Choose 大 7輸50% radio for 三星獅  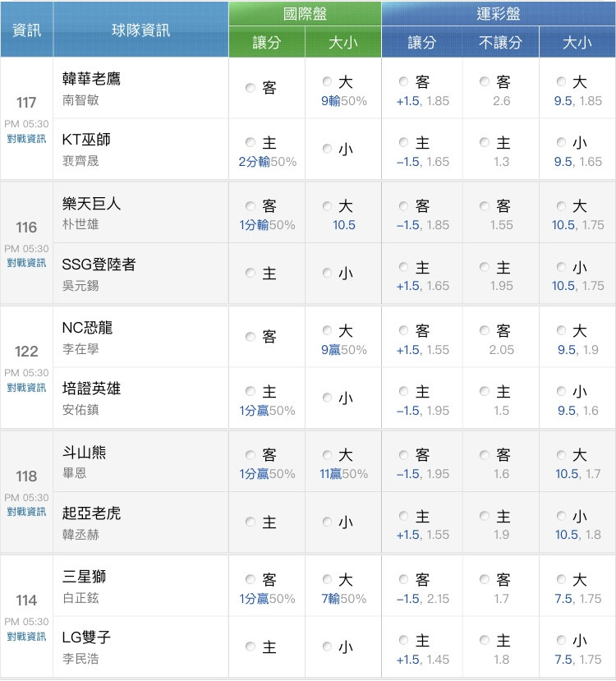[x=328, y=579]
